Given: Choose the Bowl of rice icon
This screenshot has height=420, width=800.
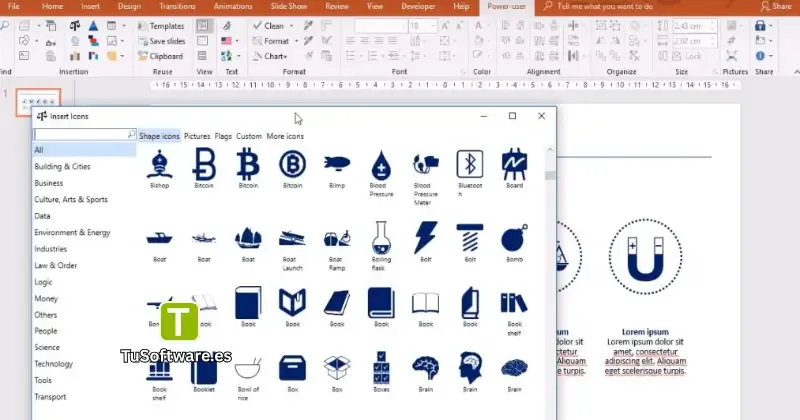Looking at the screenshot, I should click(248, 368).
